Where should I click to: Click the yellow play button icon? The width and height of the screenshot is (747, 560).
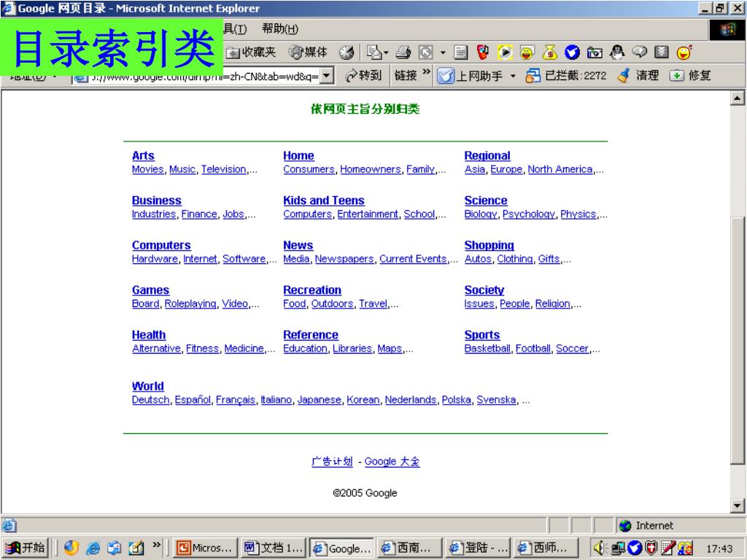[505, 52]
